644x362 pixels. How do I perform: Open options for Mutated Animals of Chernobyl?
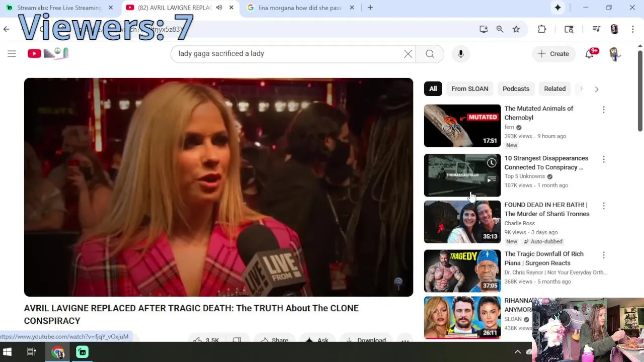tap(603, 110)
